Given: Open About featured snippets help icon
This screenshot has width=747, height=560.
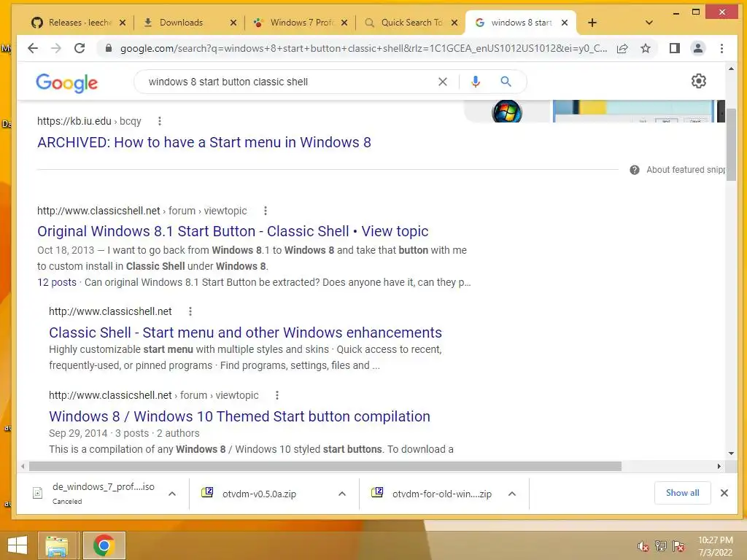Looking at the screenshot, I should point(634,170).
